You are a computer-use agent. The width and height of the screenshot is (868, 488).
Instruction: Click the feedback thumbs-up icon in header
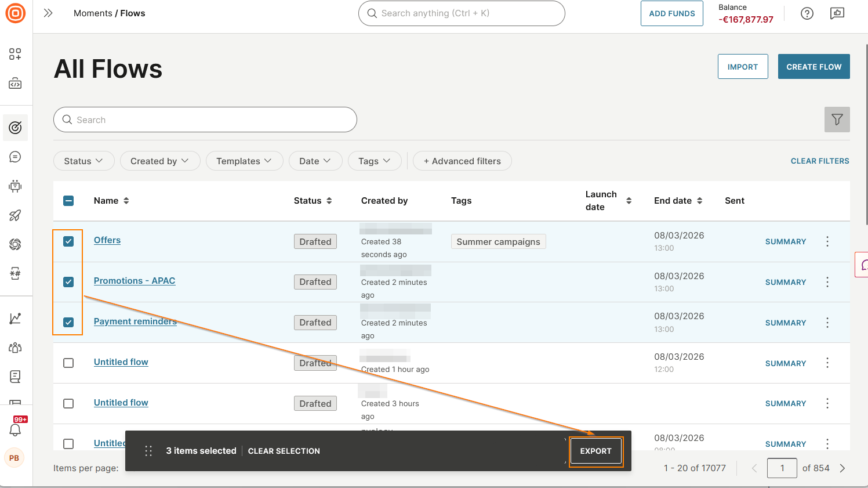click(837, 13)
